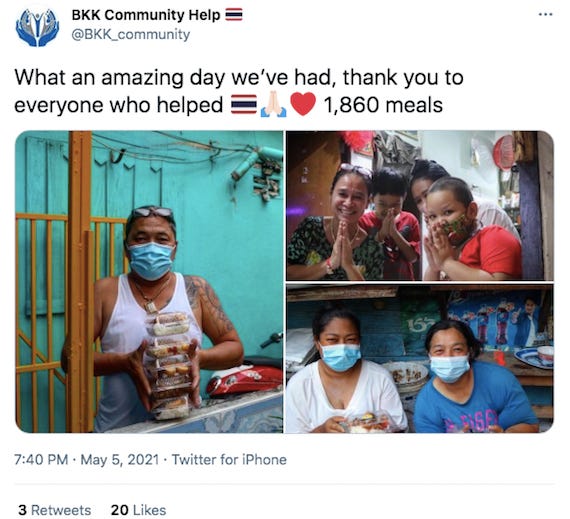The width and height of the screenshot is (570, 519).
Task: Click the red motorbike in the left photo
Action: (244, 376)
